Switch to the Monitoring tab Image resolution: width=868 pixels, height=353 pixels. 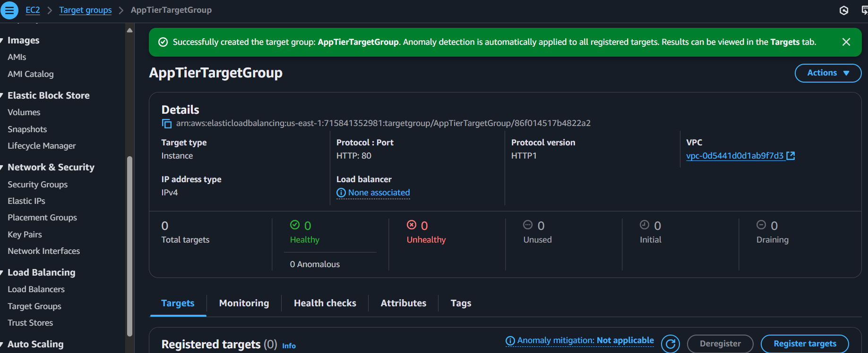[x=244, y=303]
